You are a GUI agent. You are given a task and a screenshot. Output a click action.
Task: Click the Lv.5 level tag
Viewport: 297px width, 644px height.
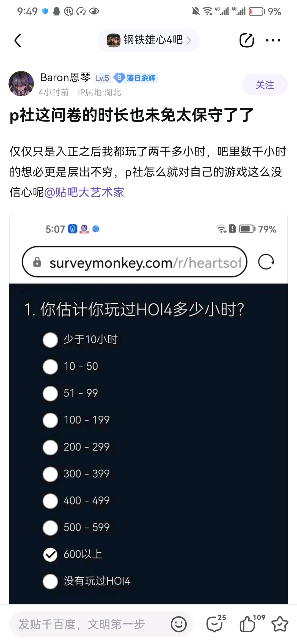102,78
